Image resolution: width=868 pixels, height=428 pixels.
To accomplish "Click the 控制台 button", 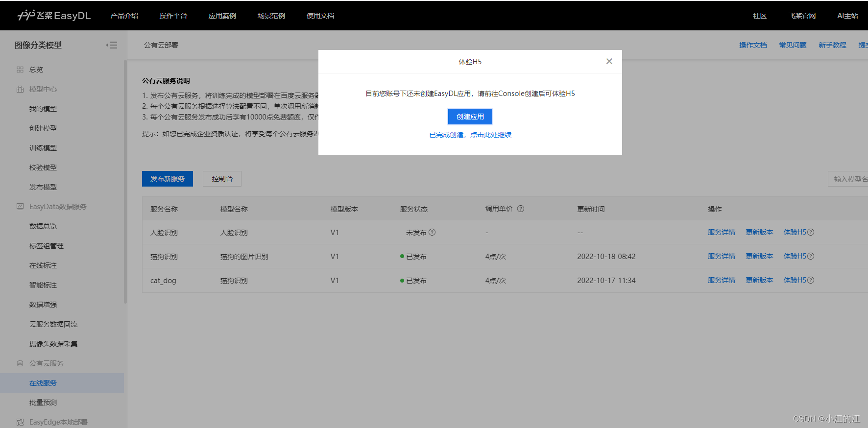I will 222,179.
